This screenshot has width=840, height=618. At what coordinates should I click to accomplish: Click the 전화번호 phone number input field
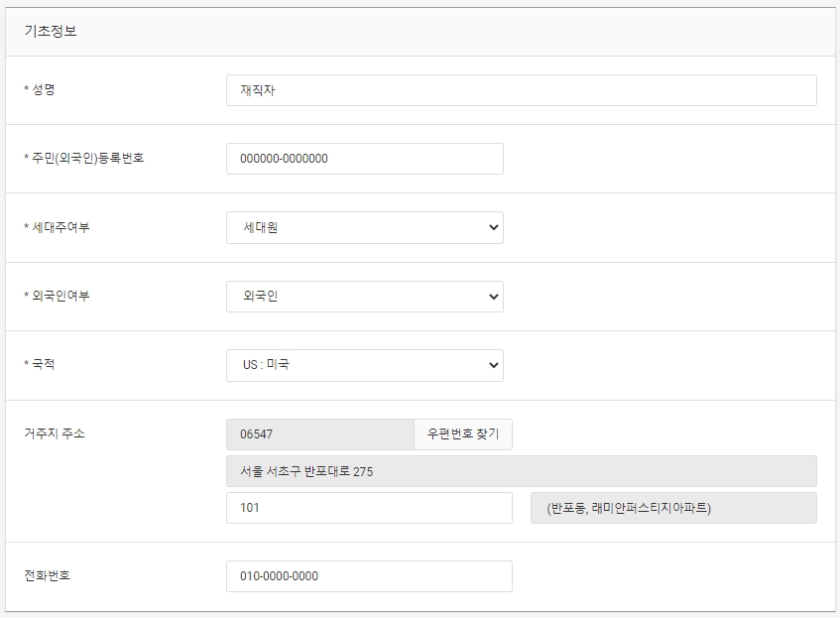pyautogui.click(x=369, y=576)
